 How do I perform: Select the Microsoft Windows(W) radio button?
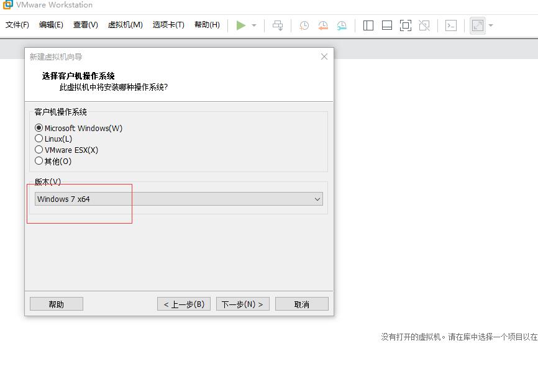pos(39,128)
